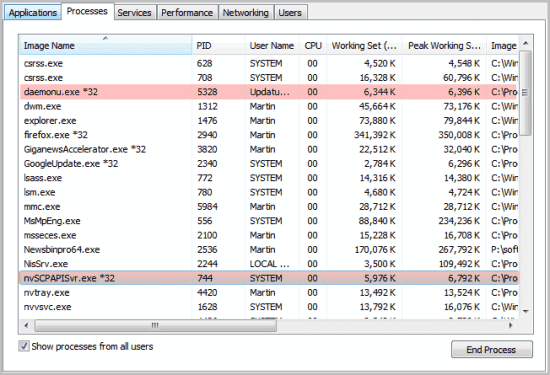550x375 pixels.
Task: Select the lsass.exe process
Action: point(269,178)
